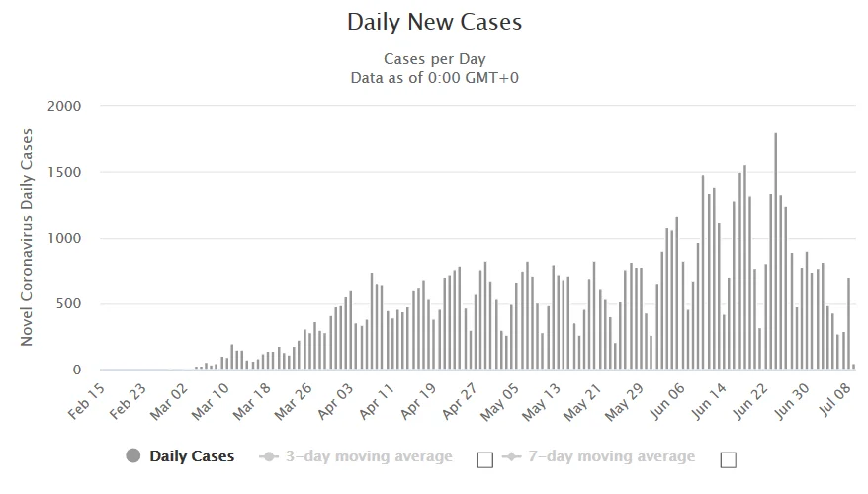Tick the checkbox right of 7-day moving average
Screen dimensions: 868x494
click(729, 458)
